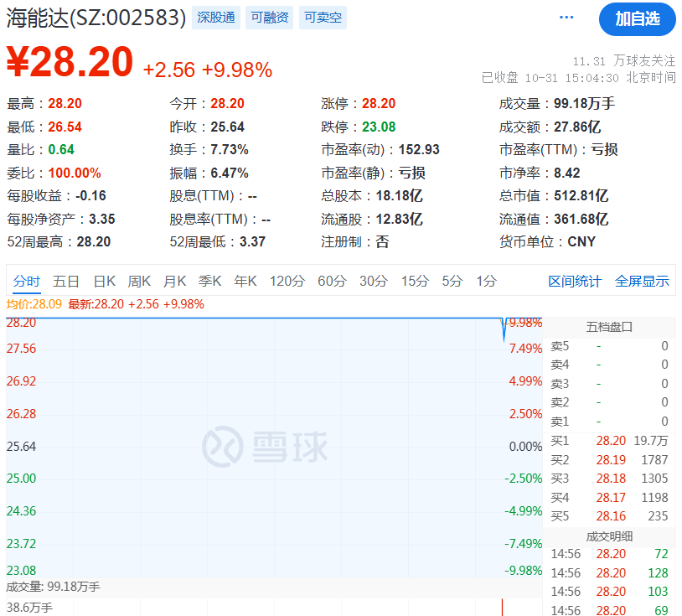682x616 pixels.
Task: Click the 可卖空 tag
Action: pyautogui.click(x=323, y=17)
